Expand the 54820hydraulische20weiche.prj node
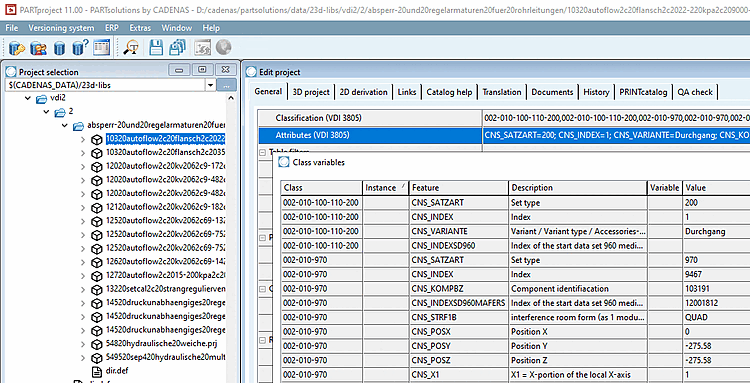Viewport: 750px width, 383px height. point(83,344)
